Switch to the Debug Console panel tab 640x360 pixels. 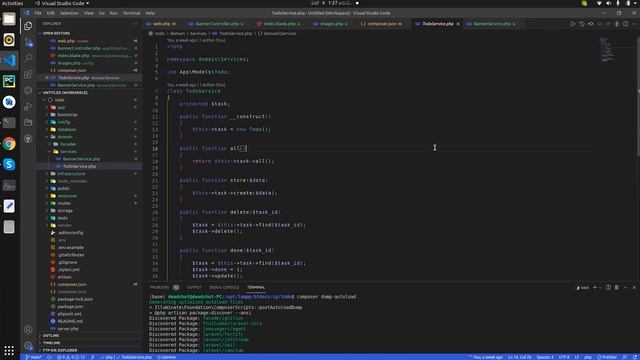pos(224,287)
